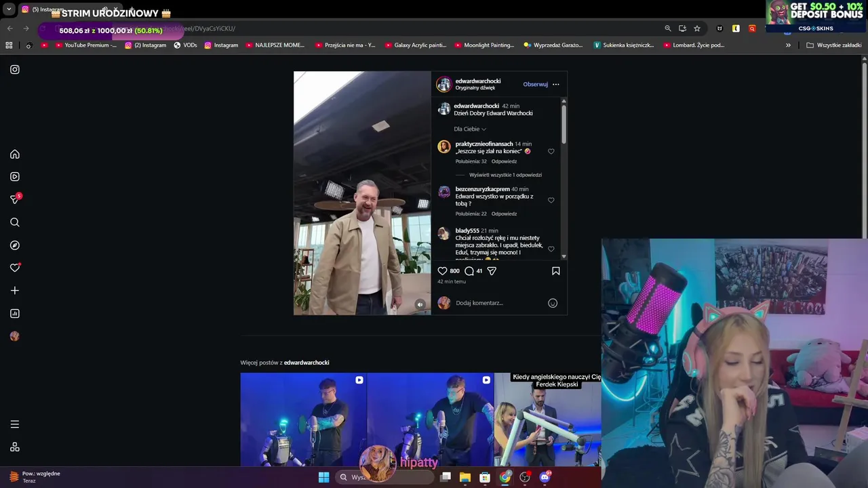Open blady555 commenter profile

pos(467,231)
